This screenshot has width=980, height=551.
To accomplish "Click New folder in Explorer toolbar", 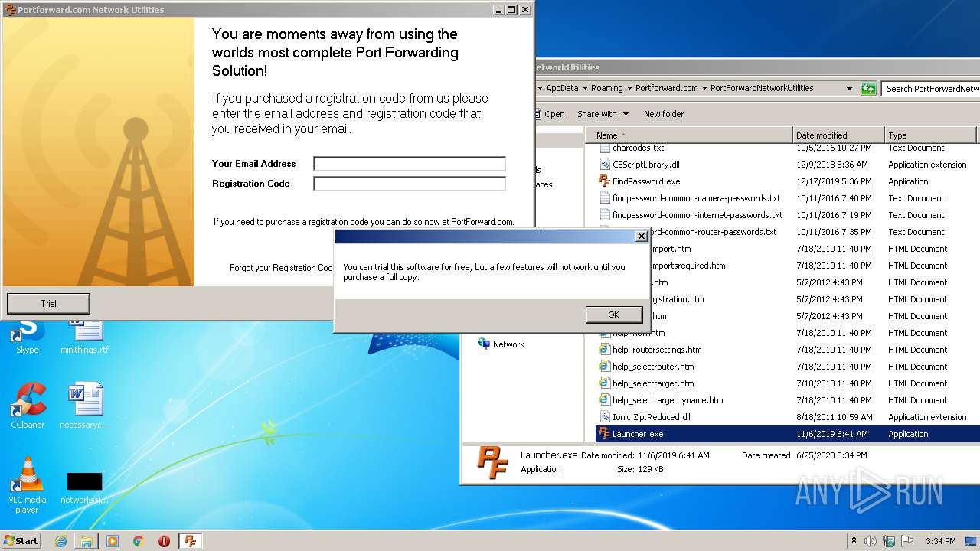I will (664, 114).
